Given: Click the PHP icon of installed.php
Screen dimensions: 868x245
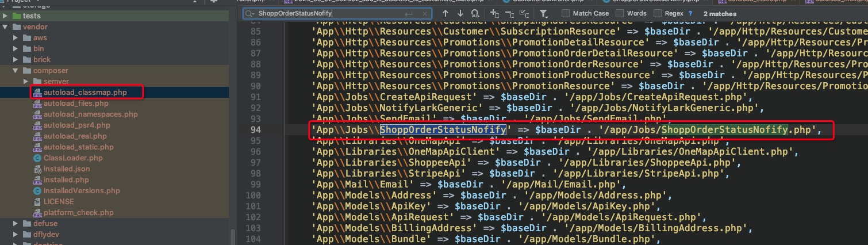Looking at the screenshot, I should (x=37, y=180).
